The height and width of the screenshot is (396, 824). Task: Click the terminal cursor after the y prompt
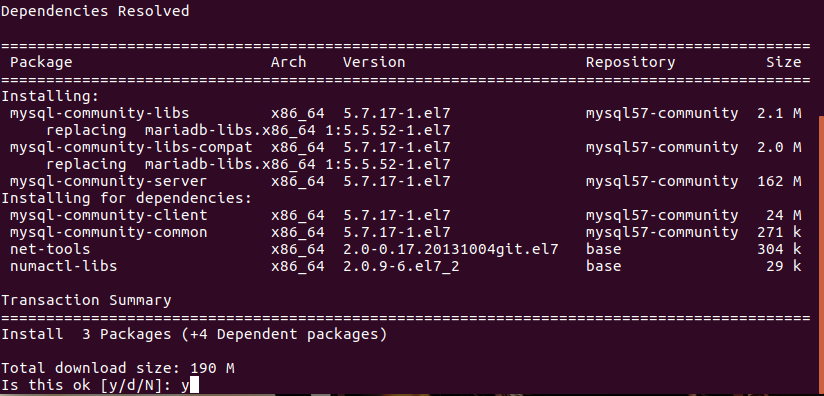pos(194,385)
